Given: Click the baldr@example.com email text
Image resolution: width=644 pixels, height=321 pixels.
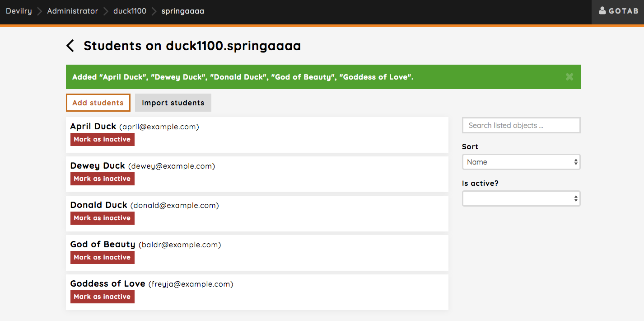Looking at the screenshot, I should point(180,245).
